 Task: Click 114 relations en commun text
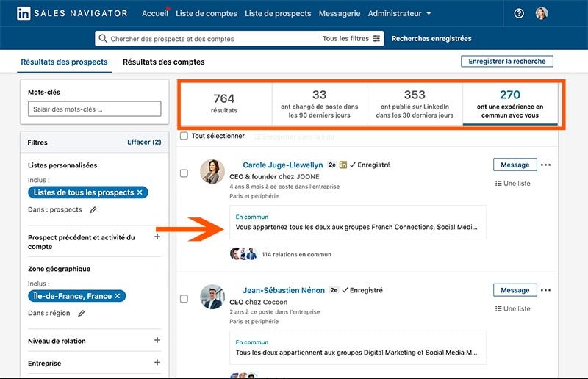point(296,254)
